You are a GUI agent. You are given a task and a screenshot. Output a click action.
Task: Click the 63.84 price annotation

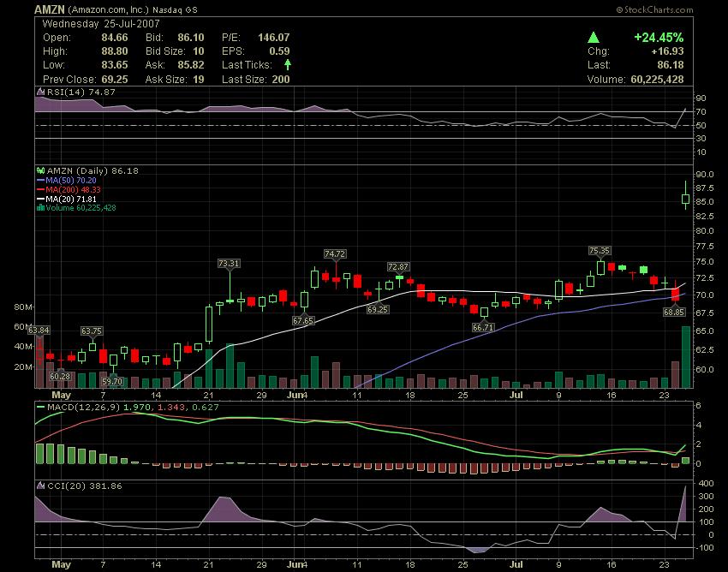38,331
